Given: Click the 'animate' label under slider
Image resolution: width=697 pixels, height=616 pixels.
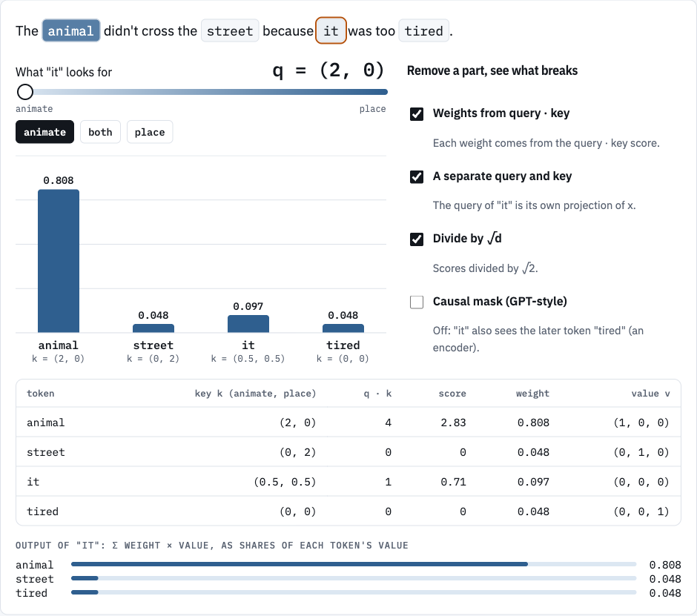Looking at the screenshot, I should tap(34, 109).
